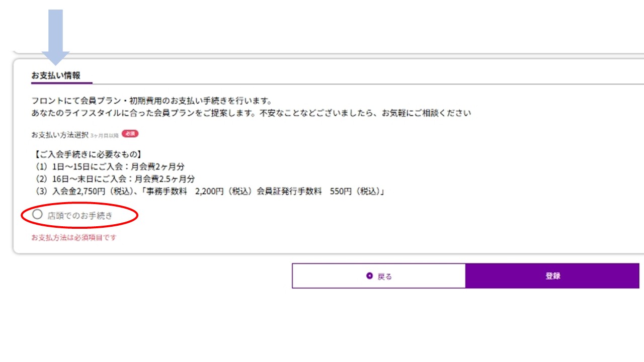Select the 店頭でのお手続き radio button
644x362 pixels.
[37, 215]
